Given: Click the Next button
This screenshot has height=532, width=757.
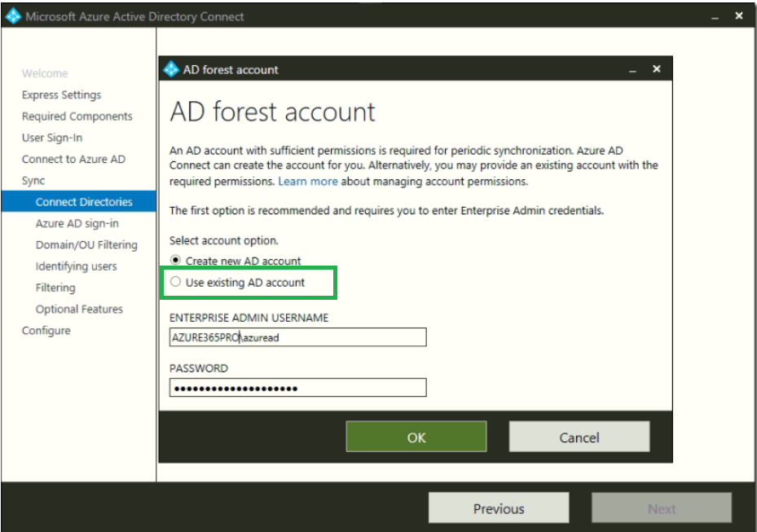Looking at the screenshot, I should [662, 508].
